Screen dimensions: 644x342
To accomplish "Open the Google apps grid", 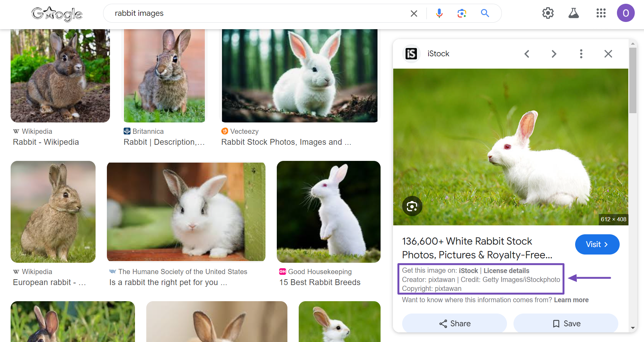I will [601, 13].
